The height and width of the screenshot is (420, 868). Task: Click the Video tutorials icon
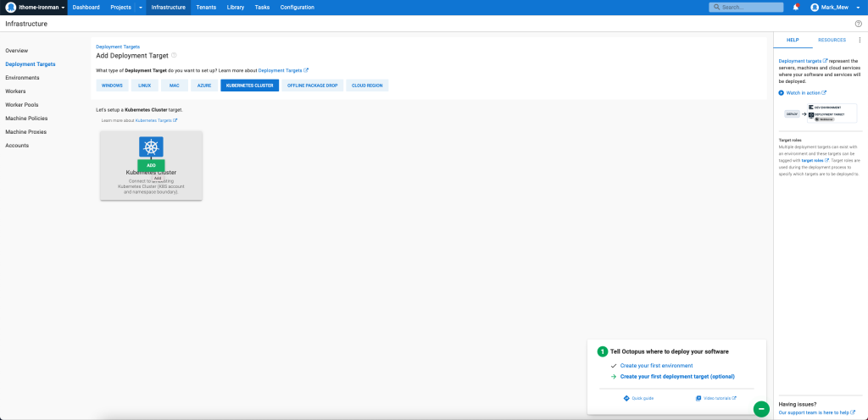698,398
